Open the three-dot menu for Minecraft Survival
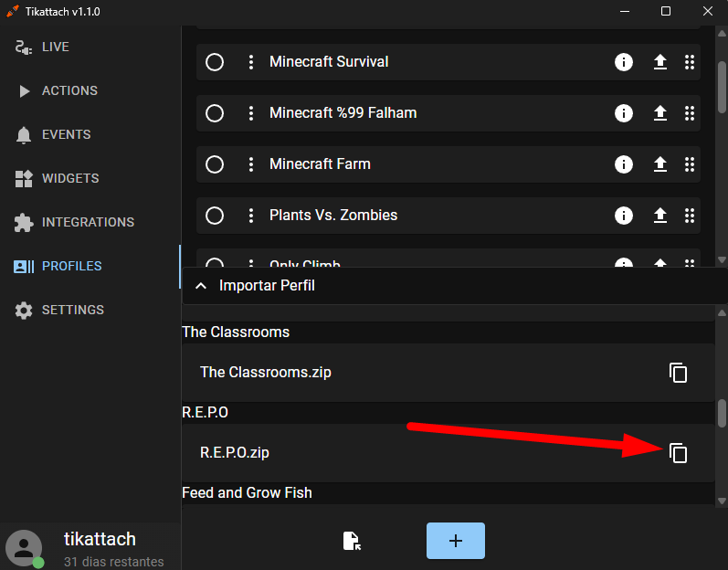This screenshot has height=570, width=728. (250, 62)
